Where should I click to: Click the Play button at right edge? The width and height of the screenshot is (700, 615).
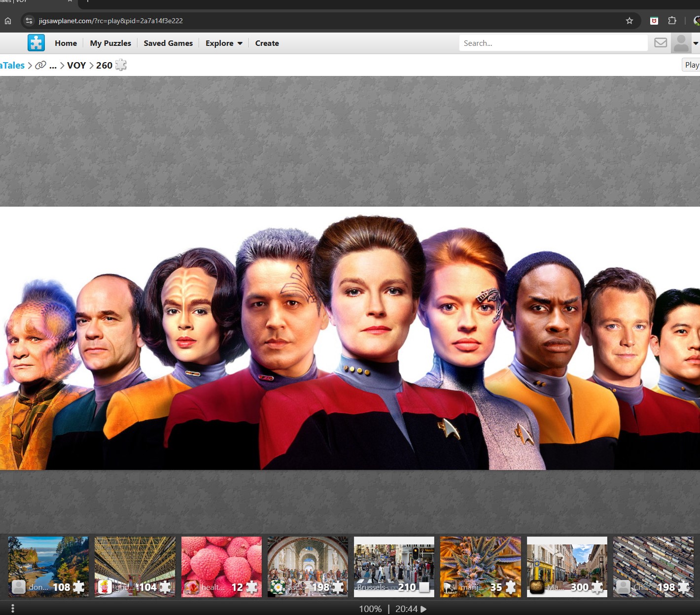(x=691, y=65)
